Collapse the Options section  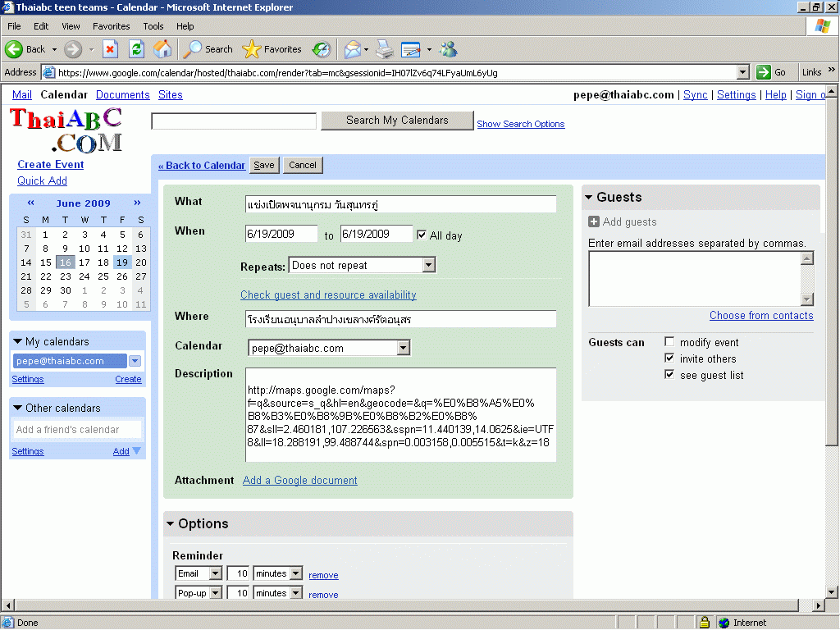[x=171, y=523]
